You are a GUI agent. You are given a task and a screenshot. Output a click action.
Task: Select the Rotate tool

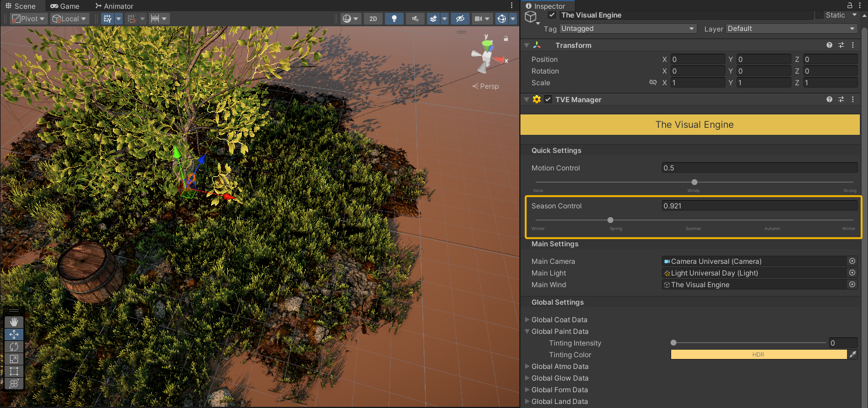pyautogui.click(x=15, y=347)
